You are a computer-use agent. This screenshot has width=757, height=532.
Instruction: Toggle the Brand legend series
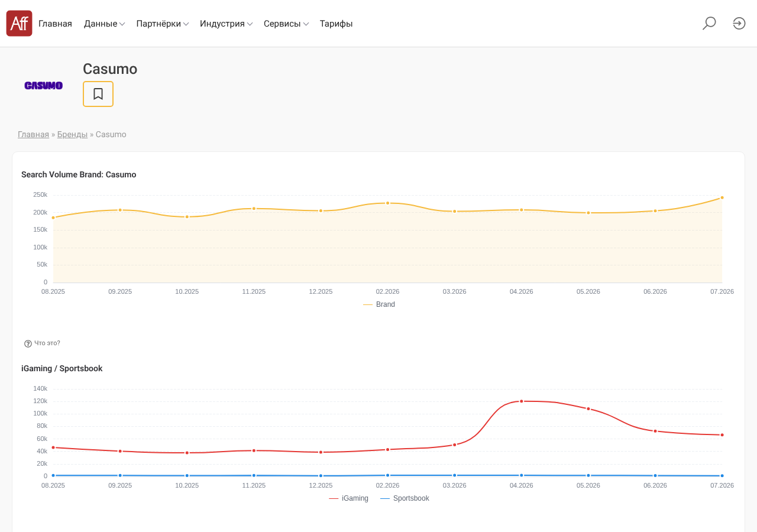click(379, 304)
